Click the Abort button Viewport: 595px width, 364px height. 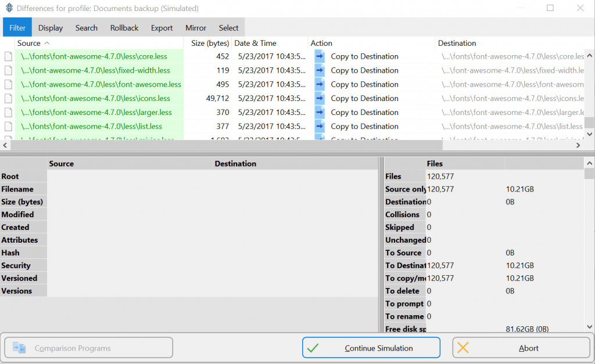(x=521, y=348)
